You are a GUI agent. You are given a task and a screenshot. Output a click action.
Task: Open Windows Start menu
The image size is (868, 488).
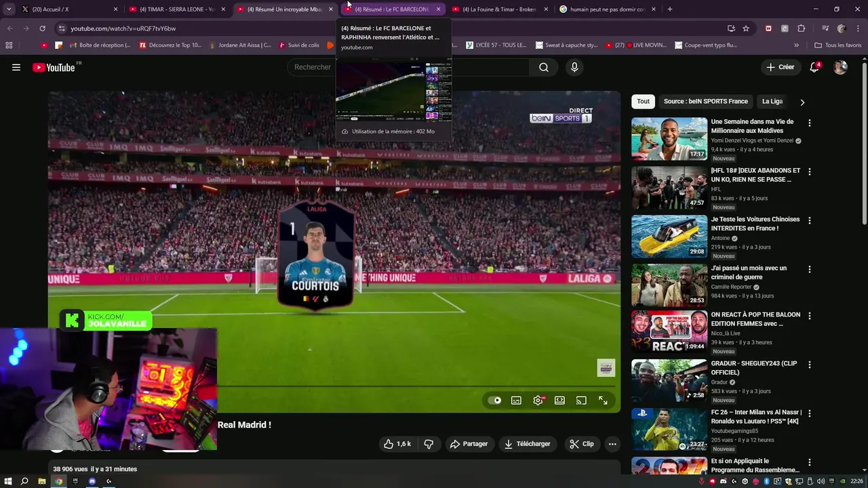(x=7, y=481)
